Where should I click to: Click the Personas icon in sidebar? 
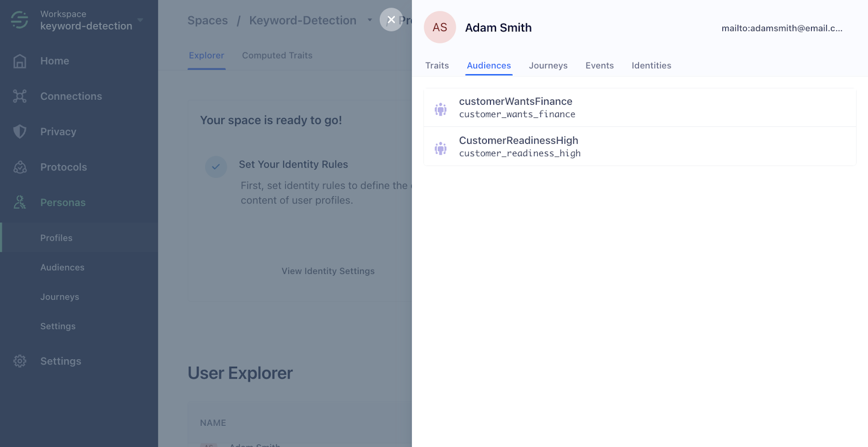(x=20, y=202)
